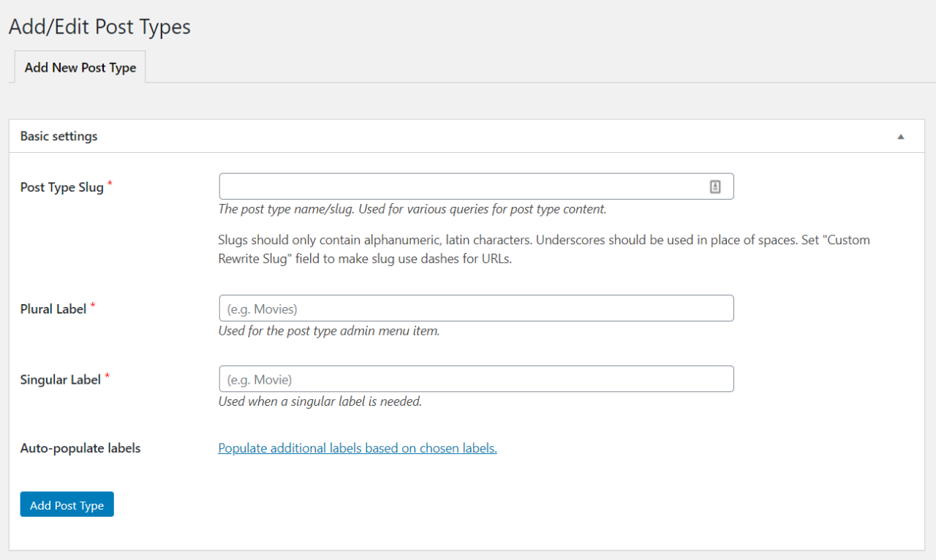
Task: Click the Singular Label field label
Action: (x=58, y=379)
